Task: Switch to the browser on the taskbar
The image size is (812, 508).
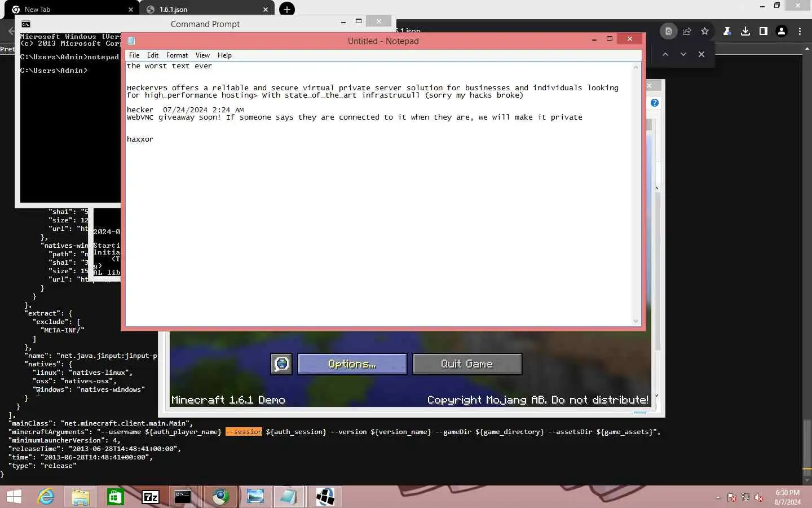Action: point(220,497)
